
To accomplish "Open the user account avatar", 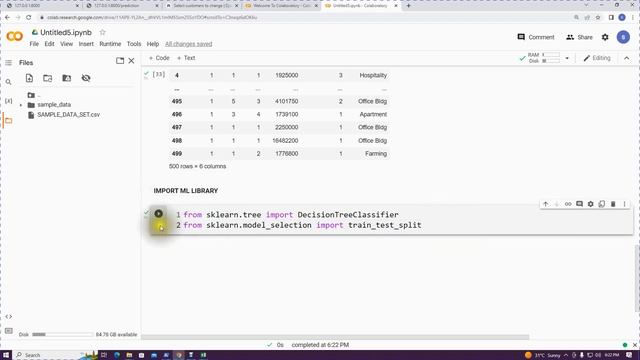I will click(623, 37).
